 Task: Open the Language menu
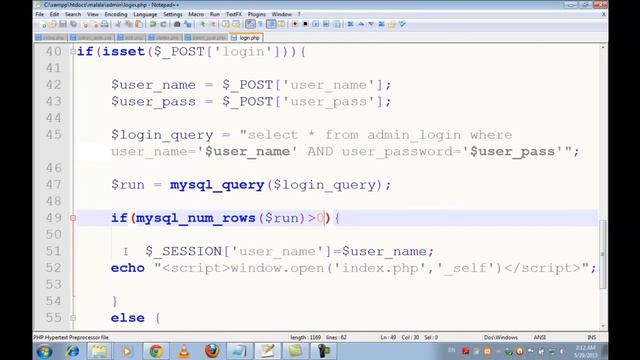click(145, 14)
